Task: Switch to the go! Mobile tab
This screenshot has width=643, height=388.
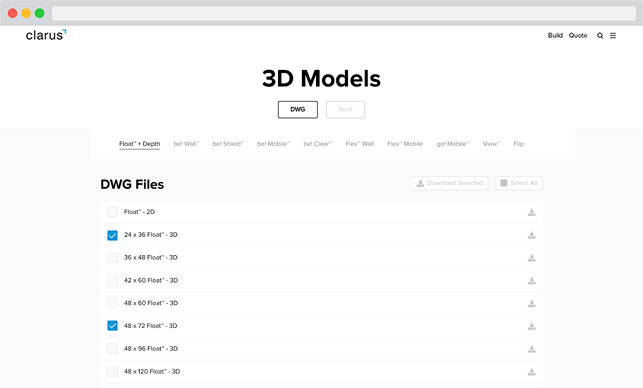Action: coord(453,144)
